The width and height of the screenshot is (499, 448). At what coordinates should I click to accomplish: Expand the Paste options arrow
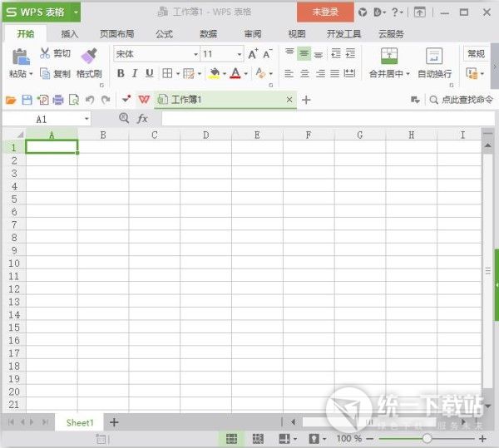click(x=32, y=74)
